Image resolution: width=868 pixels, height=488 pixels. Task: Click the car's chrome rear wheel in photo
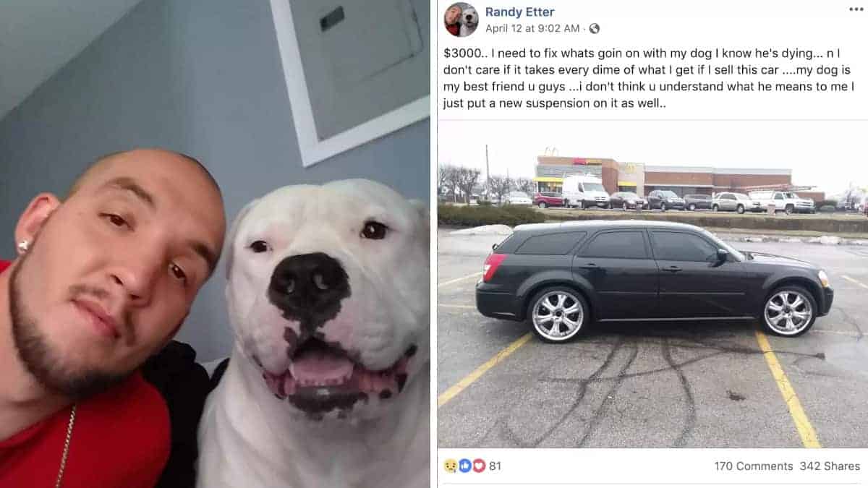558,314
